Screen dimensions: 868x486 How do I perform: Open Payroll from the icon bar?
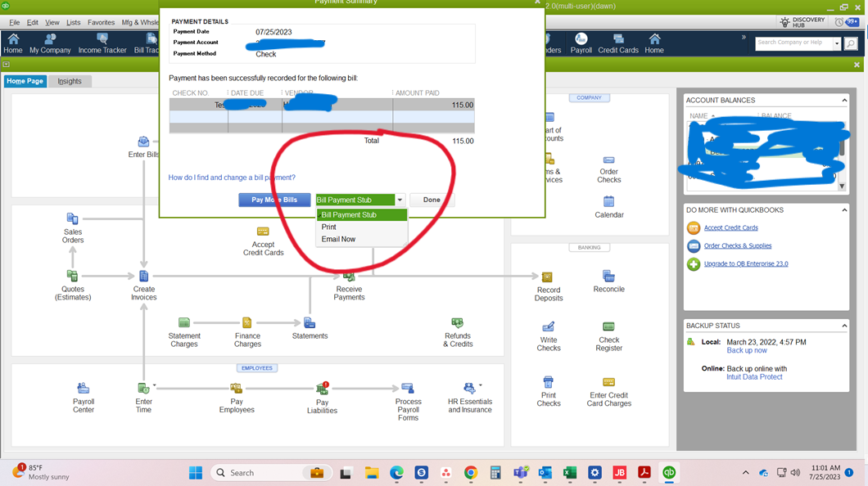point(581,43)
